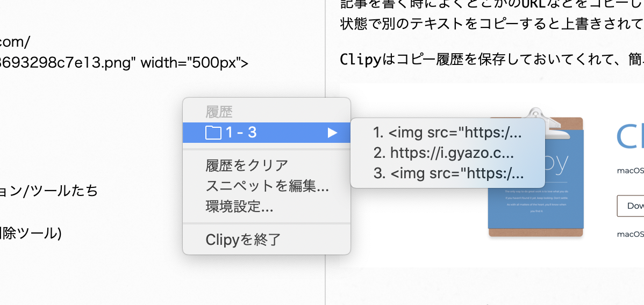The height and width of the screenshot is (305, 644).
Task: Click the 履歴 header label in menu
Action: tap(219, 112)
